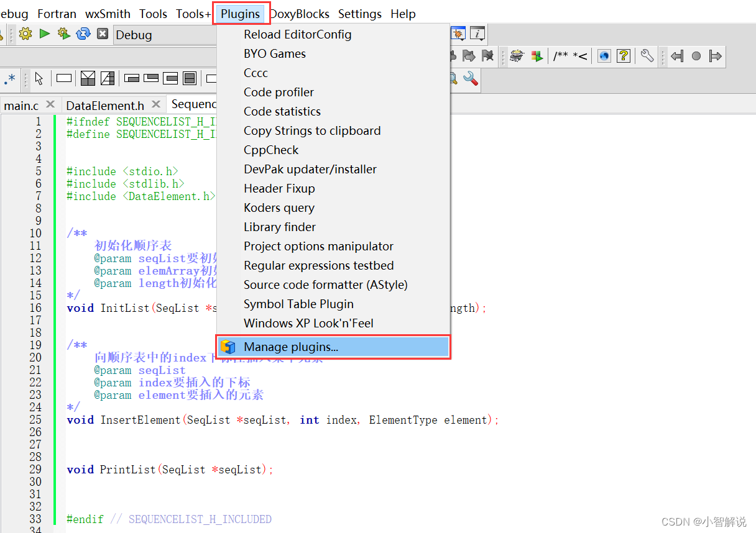Screen dimensions: 756x533
Task: Select Windows XP Look'n'Feel entry
Action: coord(333,324)
